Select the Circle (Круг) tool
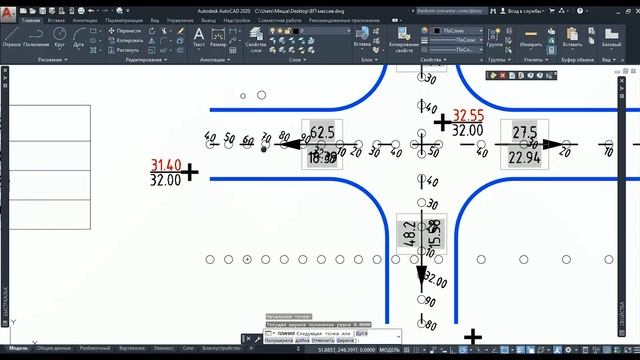Viewport: 640px width, 360px height. 60,37
